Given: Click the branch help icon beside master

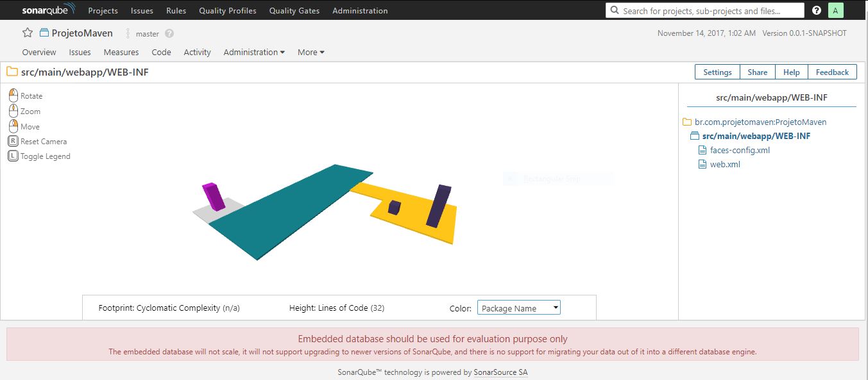Looking at the screenshot, I should pyautogui.click(x=169, y=33).
